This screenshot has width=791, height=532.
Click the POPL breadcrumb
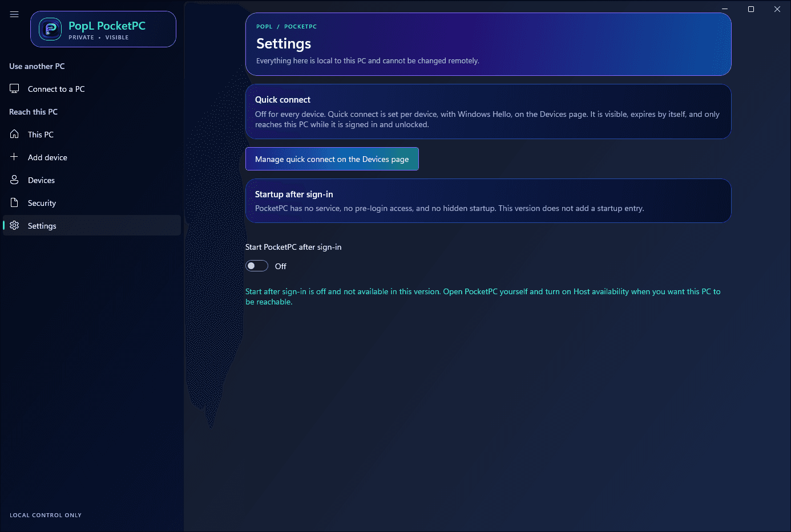[x=264, y=27]
